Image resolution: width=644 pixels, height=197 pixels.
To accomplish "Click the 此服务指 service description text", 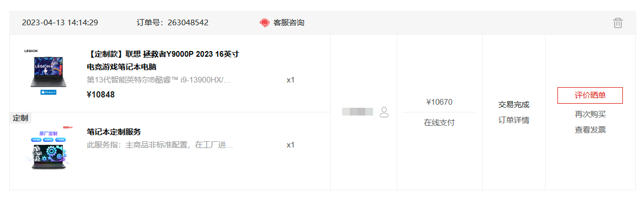I will [x=160, y=145].
